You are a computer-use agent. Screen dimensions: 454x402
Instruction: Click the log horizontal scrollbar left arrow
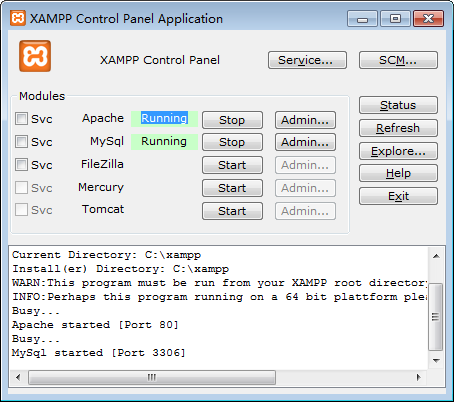click(18, 377)
